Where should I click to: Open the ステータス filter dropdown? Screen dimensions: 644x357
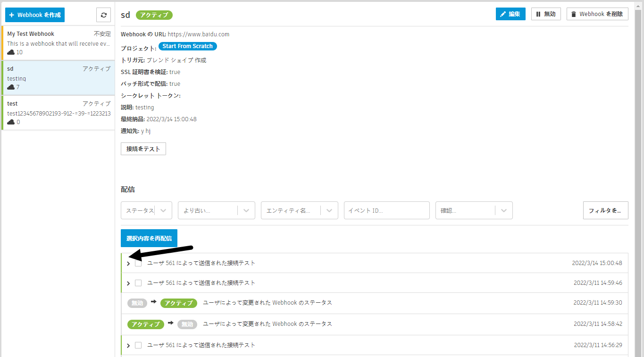(x=146, y=210)
